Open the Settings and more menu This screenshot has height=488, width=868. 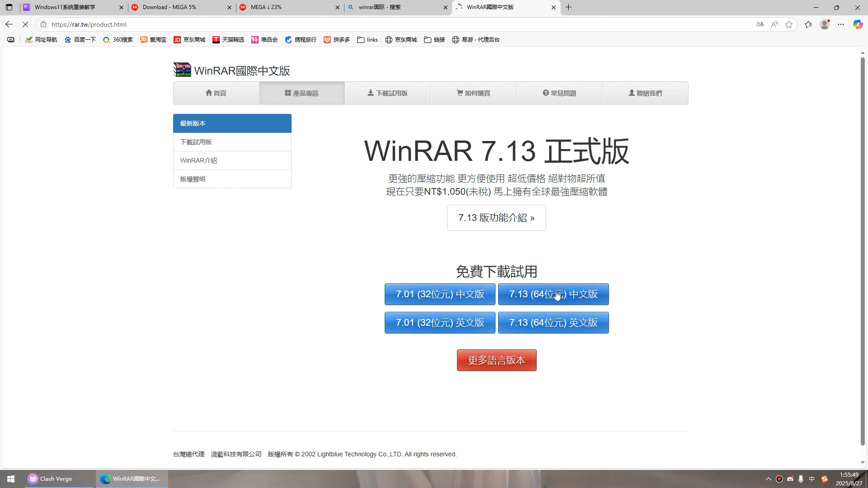pyautogui.click(x=841, y=24)
